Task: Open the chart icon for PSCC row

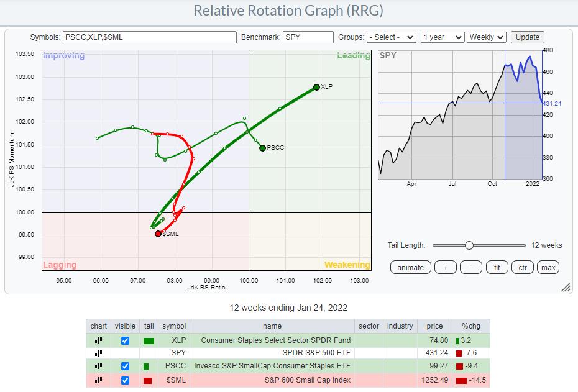Action: click(x=98, y=367)
